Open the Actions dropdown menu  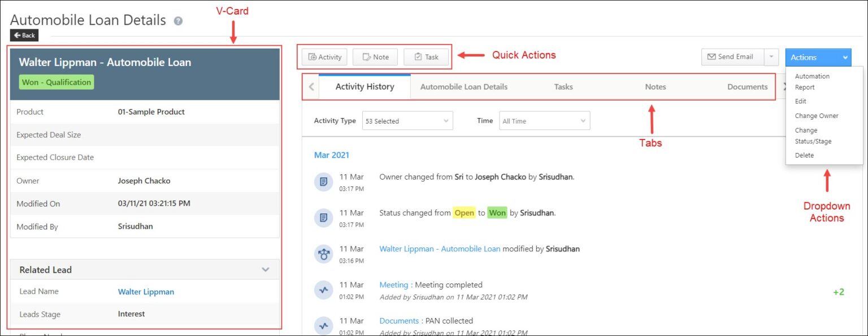[x=818, y=56]
